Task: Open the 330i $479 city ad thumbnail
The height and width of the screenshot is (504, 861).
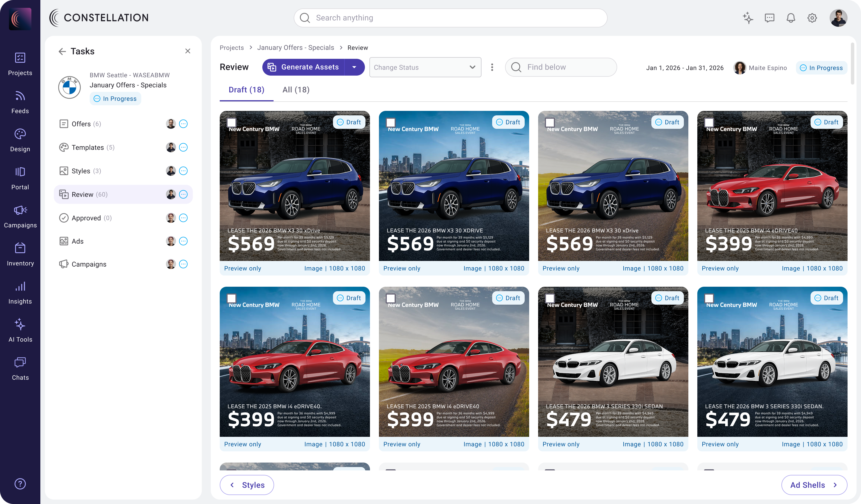Action: [x=772, y=362]
